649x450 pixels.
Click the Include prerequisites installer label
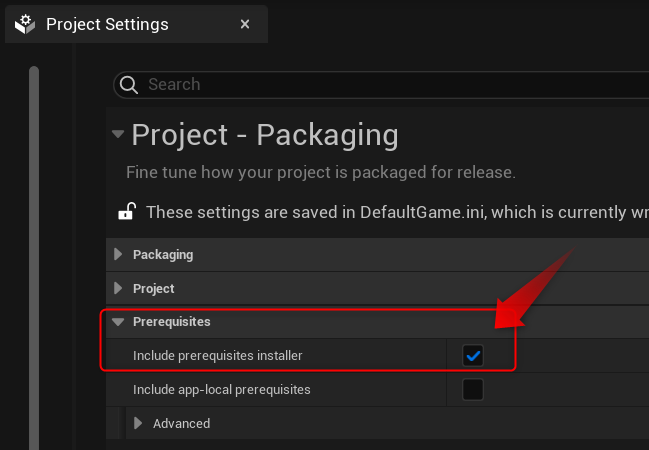click(x=217, y=355)
